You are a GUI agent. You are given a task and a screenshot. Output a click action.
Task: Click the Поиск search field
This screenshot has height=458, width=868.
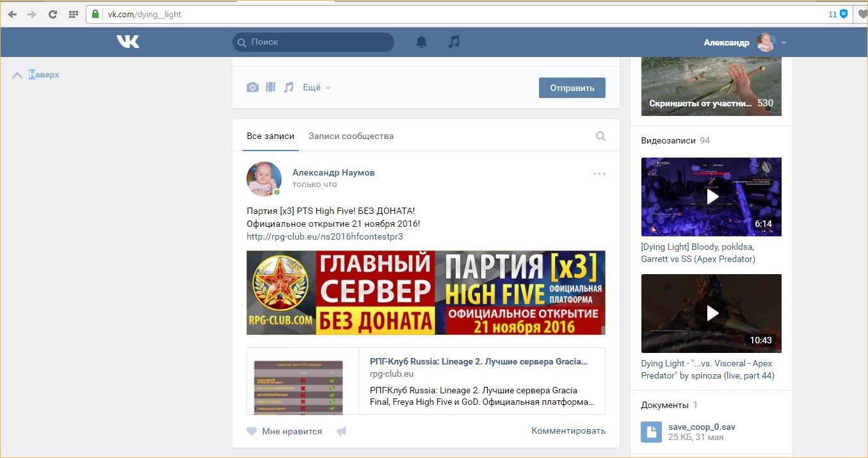click(x=313, y=42)
